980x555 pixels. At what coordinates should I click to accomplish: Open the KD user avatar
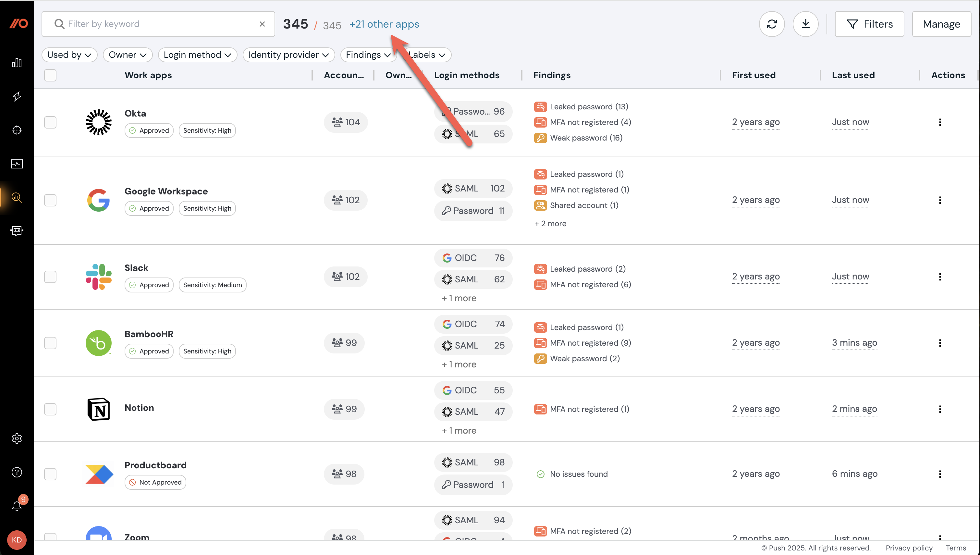pyautogui.click(x=17, y=540)
